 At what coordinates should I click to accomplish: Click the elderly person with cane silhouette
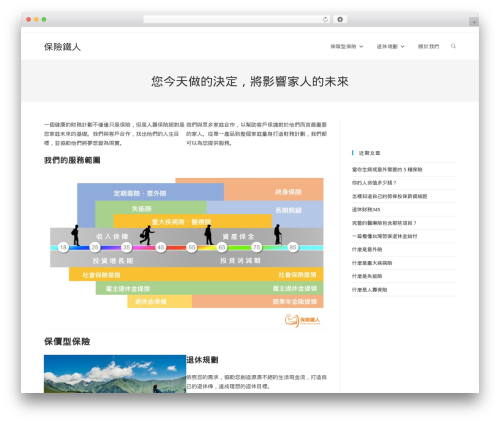[277, 234]
